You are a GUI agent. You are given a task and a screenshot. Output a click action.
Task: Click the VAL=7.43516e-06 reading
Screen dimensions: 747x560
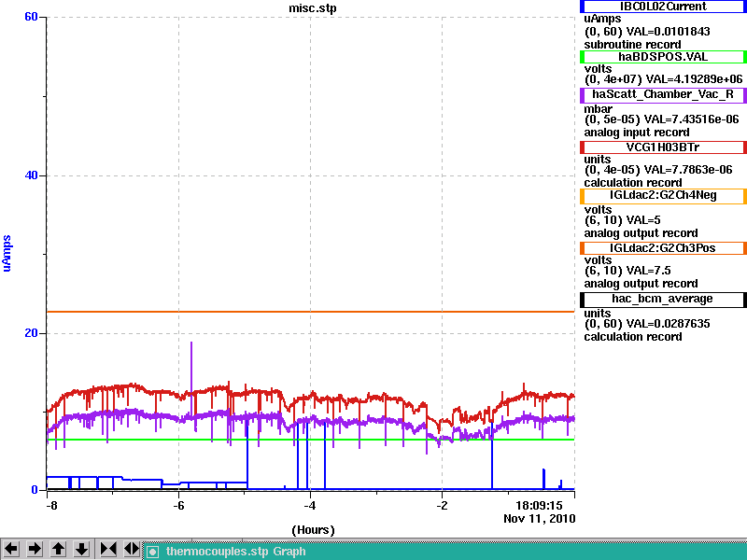point(691,119)
